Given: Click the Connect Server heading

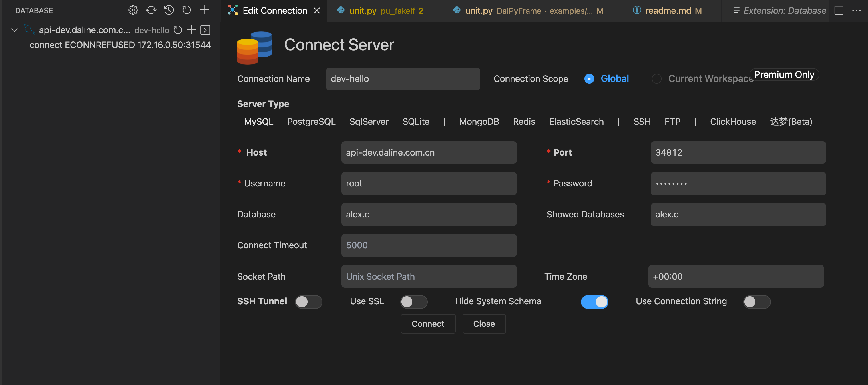Looking at the screenshot, I should click(x=339, y=45).
